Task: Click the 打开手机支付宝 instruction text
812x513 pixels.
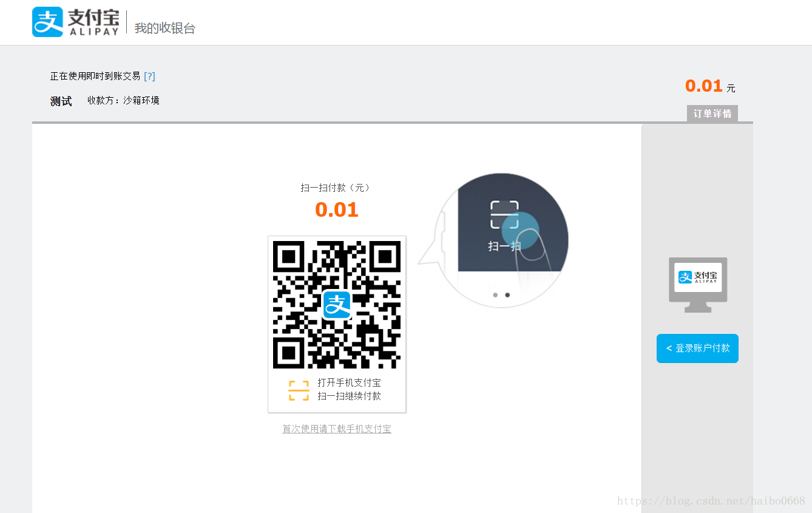Action: click(x=350, y=383)
